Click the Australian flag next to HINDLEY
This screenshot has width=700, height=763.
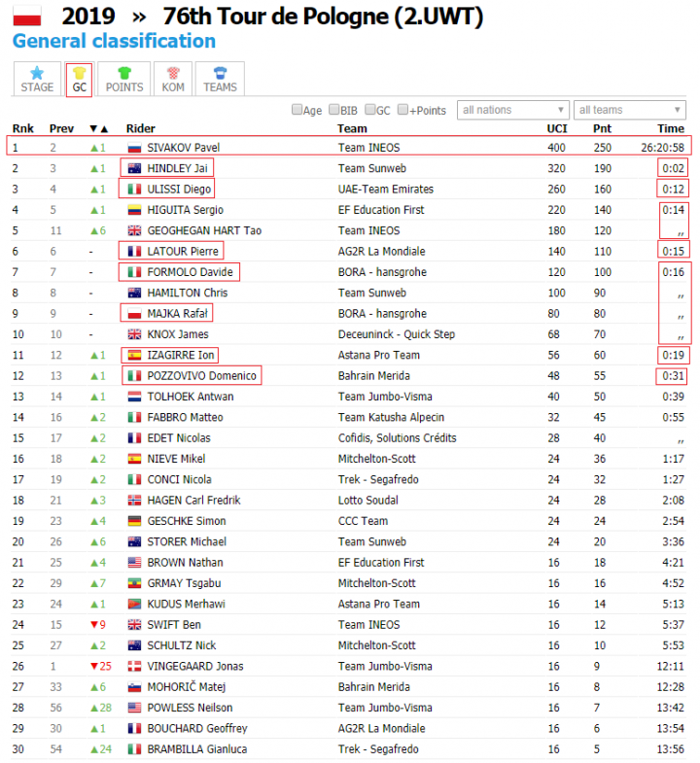(x=134, y=168)
